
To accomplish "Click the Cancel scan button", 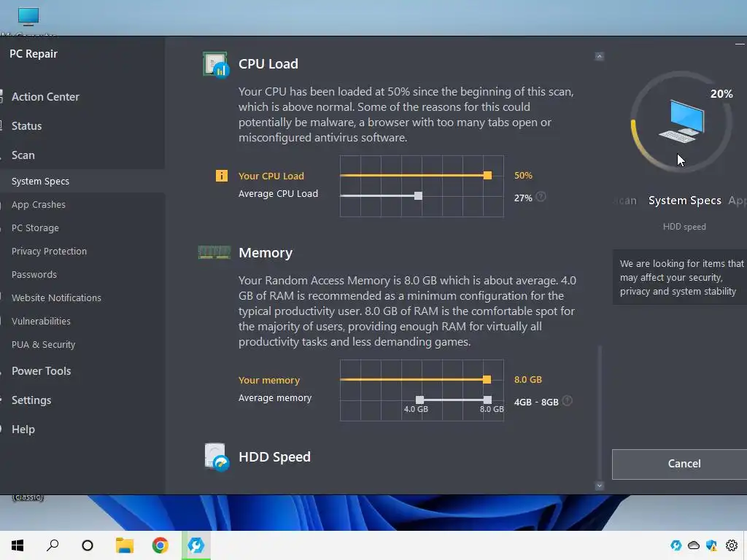I will [679, 464].
